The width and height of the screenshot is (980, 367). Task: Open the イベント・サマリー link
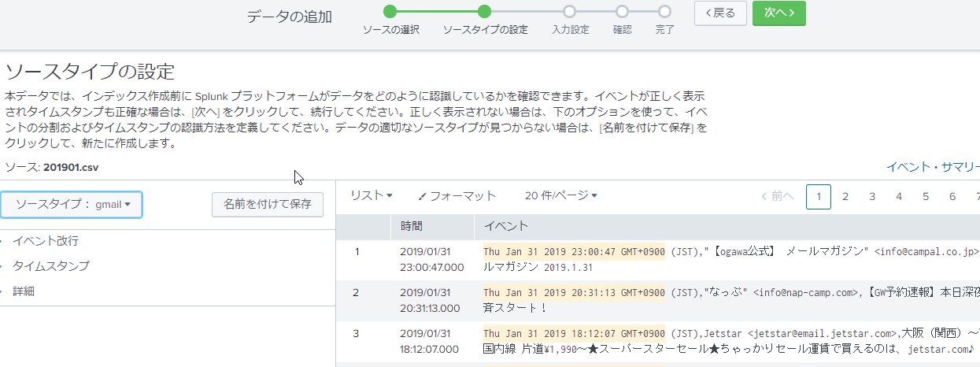[933, 167]
